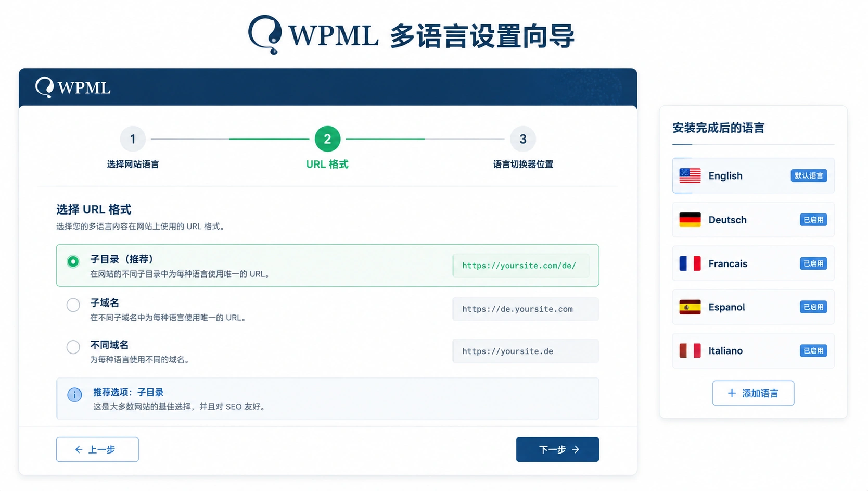The width and height of the screenshot is (868, 491).
Task: Click step 2 circle for URL 格式
Action: [327, 139]
